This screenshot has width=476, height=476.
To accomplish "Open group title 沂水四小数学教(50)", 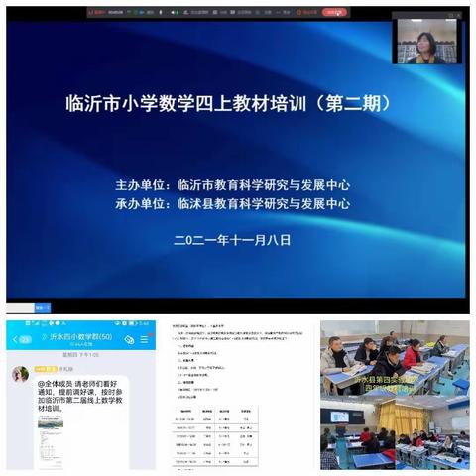I will tap(81, 337).
